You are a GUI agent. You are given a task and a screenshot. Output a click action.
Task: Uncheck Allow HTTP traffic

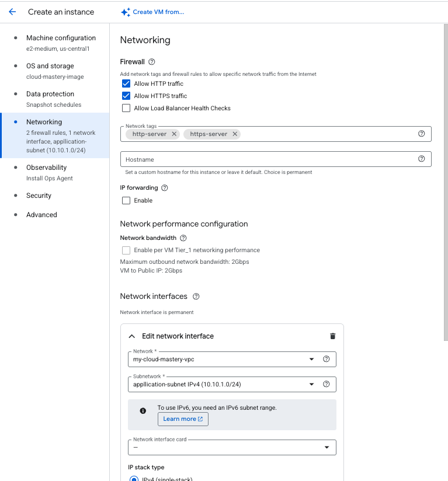coord(126,83)
